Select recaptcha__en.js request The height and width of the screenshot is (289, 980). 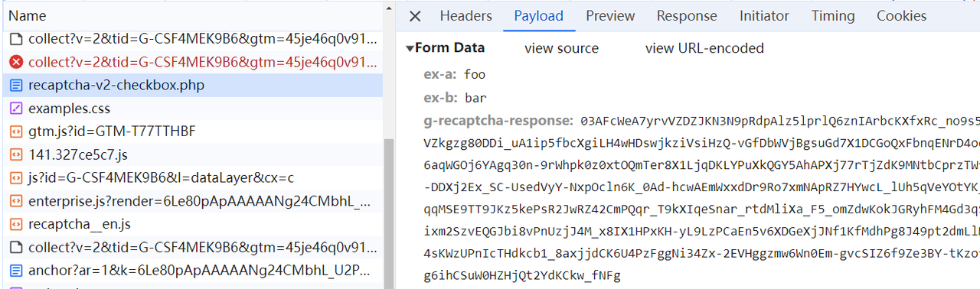[191, 225]
